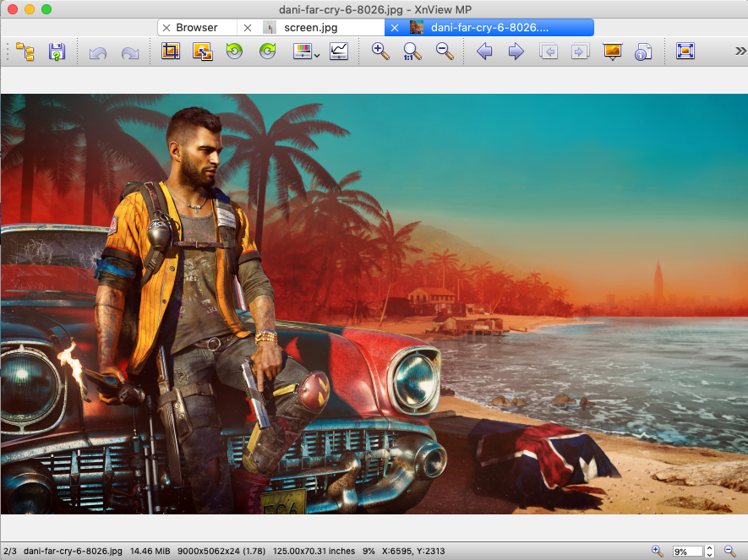Open the Adjust colors icon
Image resolution: width=748 pixels, height=560 pixels.
(x=303, y=51)
